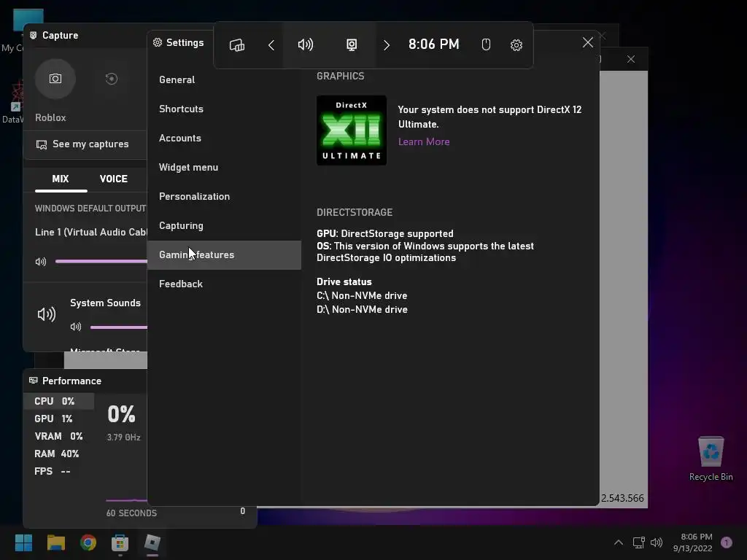The width and height of the screenshot is (747, 560).
Task: Close the background window behind Settings
Action: pyautogui.click(x=631, y=59)
